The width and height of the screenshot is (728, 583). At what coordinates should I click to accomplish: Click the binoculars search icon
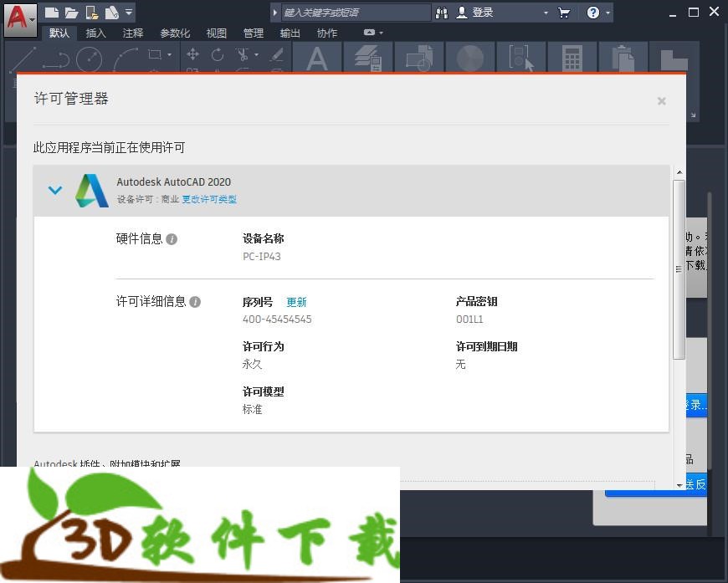(442, 13)
